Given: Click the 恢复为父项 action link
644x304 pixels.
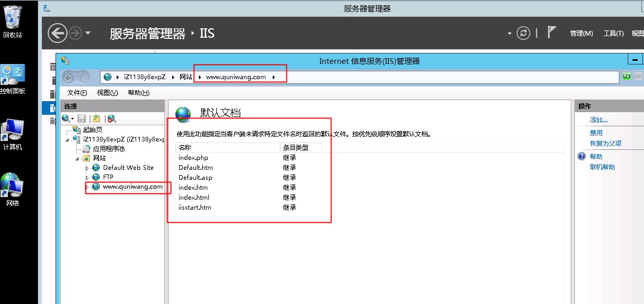Looking at the screenshot, I should pos(605,143).
